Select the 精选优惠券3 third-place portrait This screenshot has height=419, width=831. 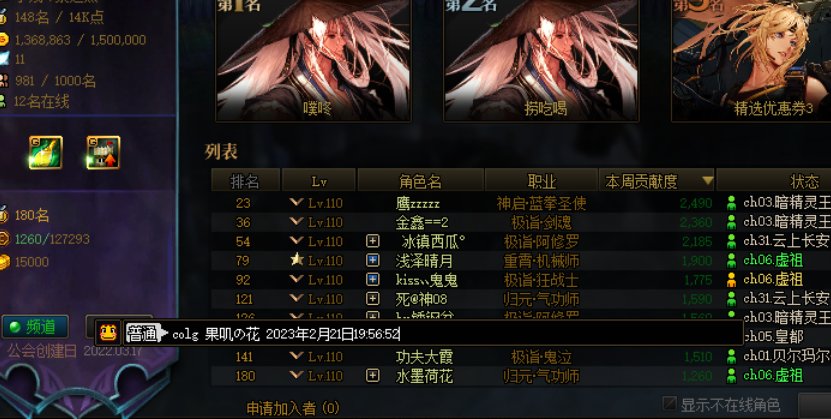[752, 60]
